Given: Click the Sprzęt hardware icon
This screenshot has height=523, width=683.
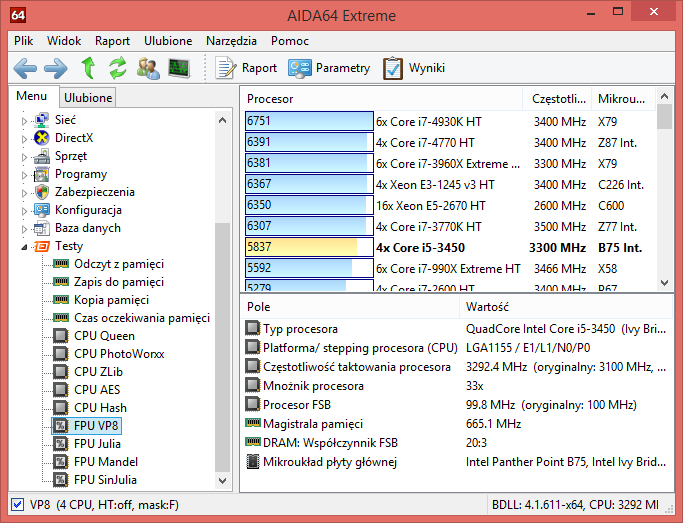Looking at the screenshot, I should click(42, 156).
